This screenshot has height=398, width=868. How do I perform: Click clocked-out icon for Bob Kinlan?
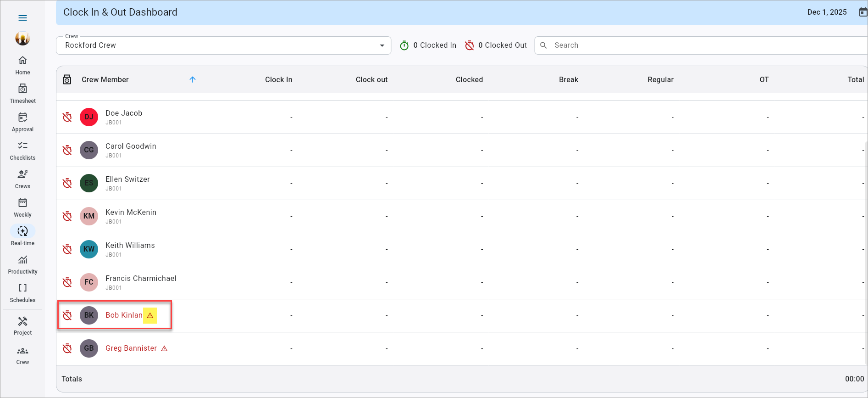pyautogui.click(x=67, y=315)
